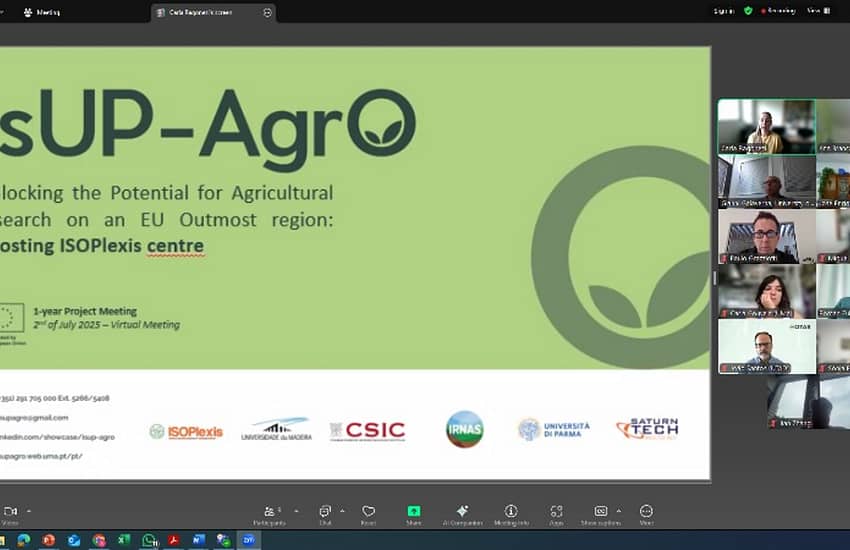Click the linkedin.com/showcase/isup-agro link text
Image resolution: width=850 pixels, height=550 pixels.
click(57, 437)
